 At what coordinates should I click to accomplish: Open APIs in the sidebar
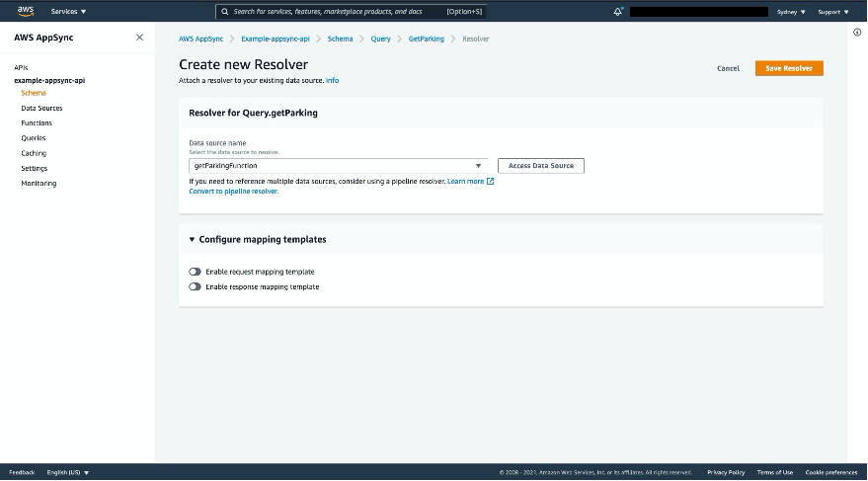pyautogui.click(x=21, y=67)
